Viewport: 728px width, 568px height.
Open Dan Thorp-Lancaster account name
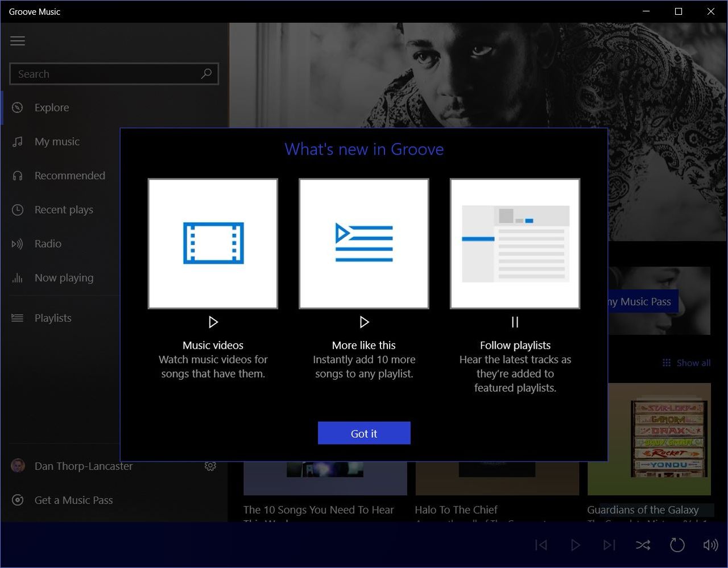tap(84, 466)
